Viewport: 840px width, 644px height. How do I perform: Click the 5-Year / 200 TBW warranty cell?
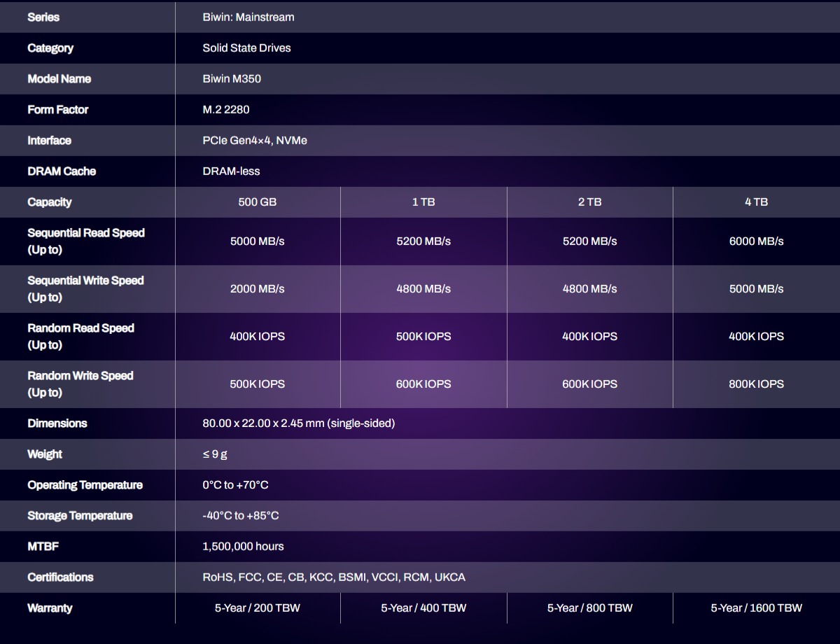[258, 608]
